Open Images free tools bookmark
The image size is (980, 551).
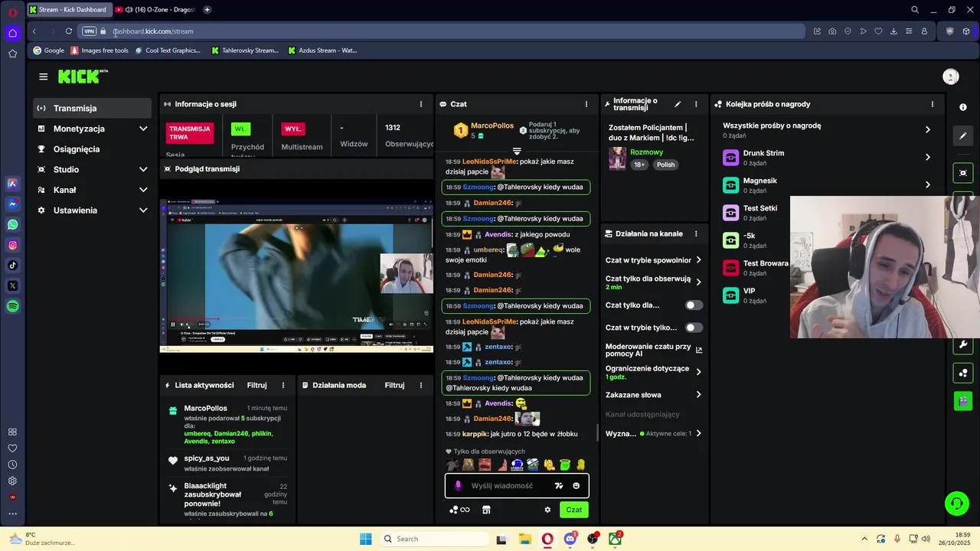[100, 51]
